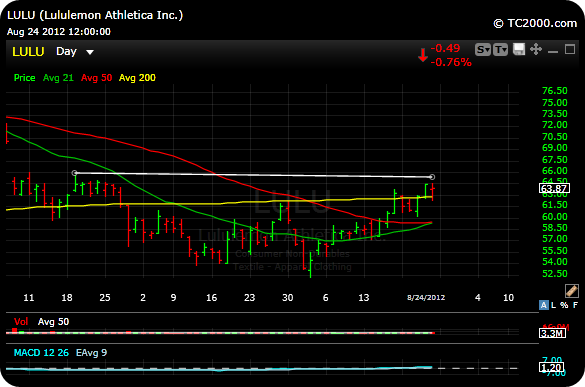Maximize the chart pane
Viewport: 585px width, 387px height.
tap(570, 49)
